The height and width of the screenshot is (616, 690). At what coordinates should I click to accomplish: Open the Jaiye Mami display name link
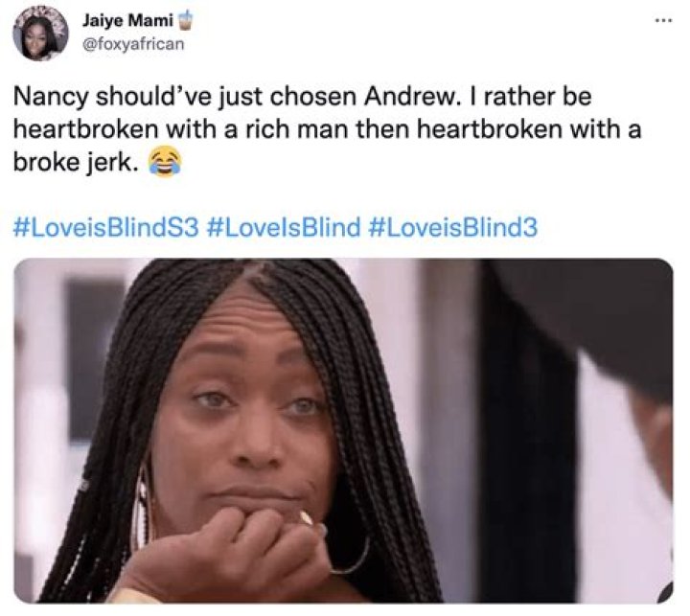[x=127, y=21]
